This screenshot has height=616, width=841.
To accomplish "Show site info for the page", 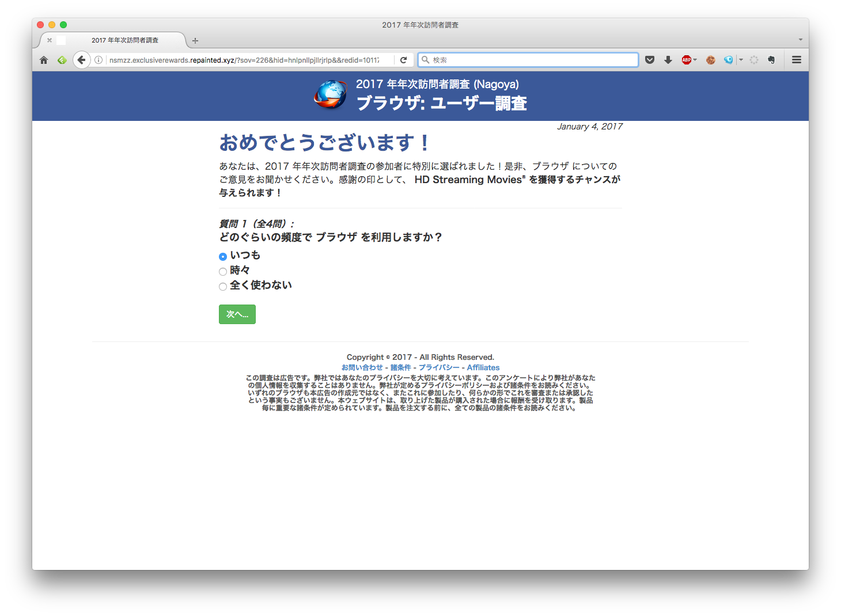I will [x=99, y=60].
